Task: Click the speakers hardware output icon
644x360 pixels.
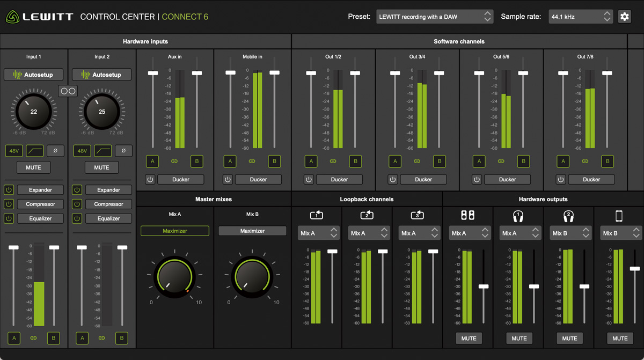Action: [467, 215]
